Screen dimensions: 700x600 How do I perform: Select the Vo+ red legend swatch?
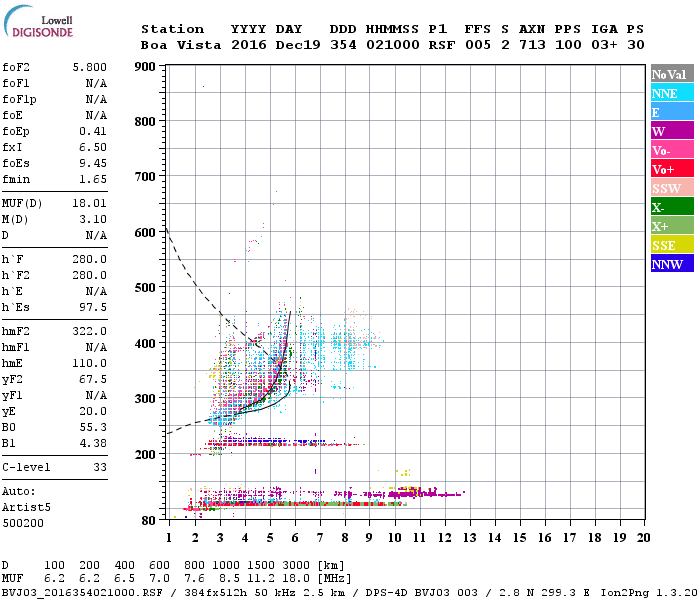click(672, 169)
